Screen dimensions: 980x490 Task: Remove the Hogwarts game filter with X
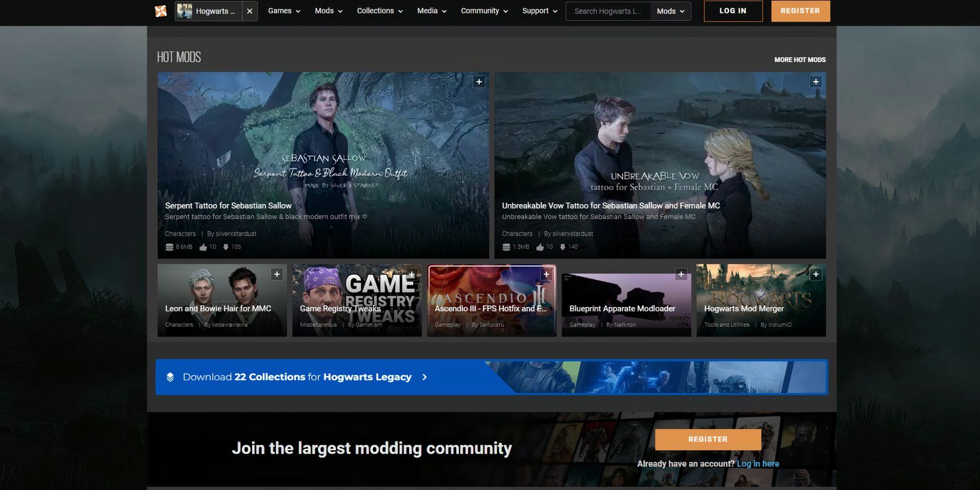coord(249,11)
